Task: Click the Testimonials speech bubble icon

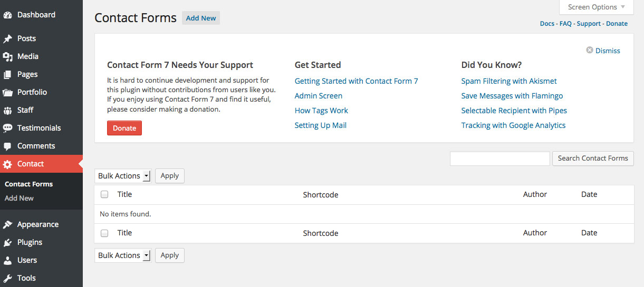Action: pyautogui.click(x=7, y=128)
